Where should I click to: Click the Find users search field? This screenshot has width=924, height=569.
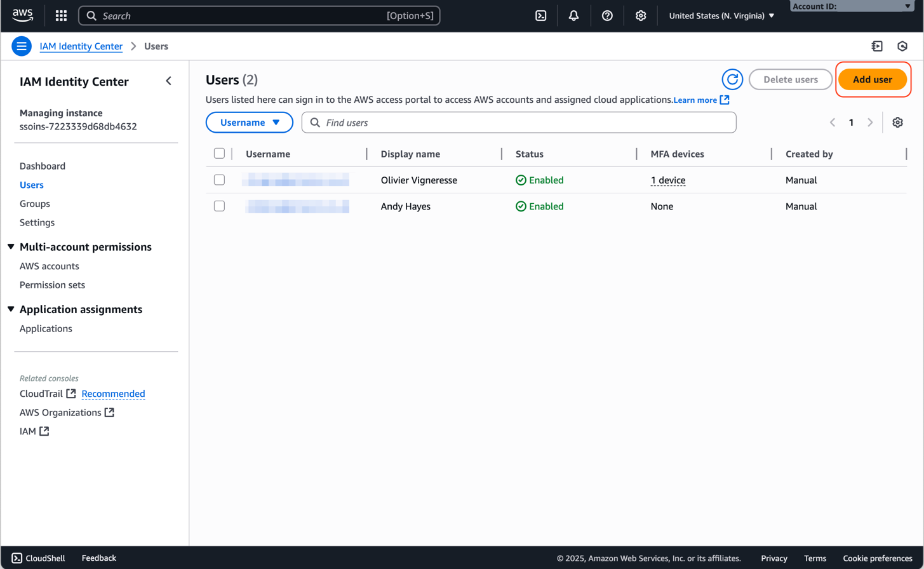pos(519,123)
